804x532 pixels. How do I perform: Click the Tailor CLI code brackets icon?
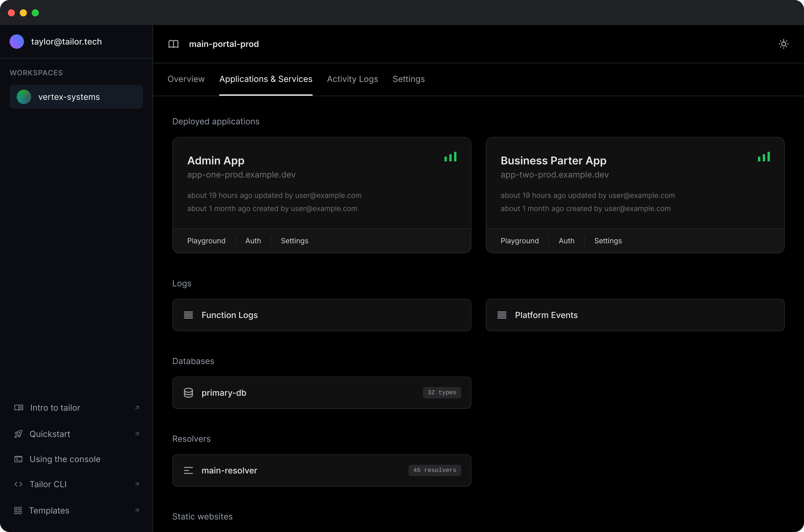pyautogui.click(x=18, y=484)
